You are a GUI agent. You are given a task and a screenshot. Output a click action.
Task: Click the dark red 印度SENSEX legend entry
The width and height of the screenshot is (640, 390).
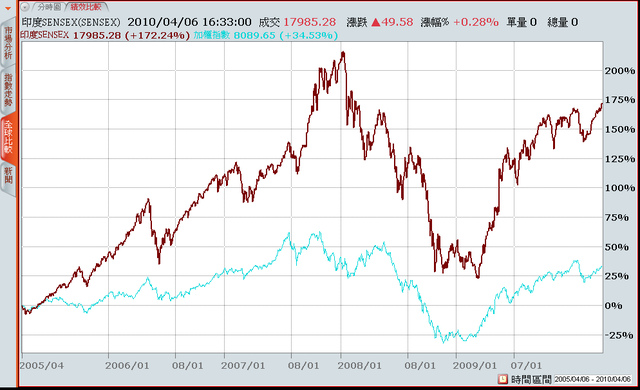44,35
